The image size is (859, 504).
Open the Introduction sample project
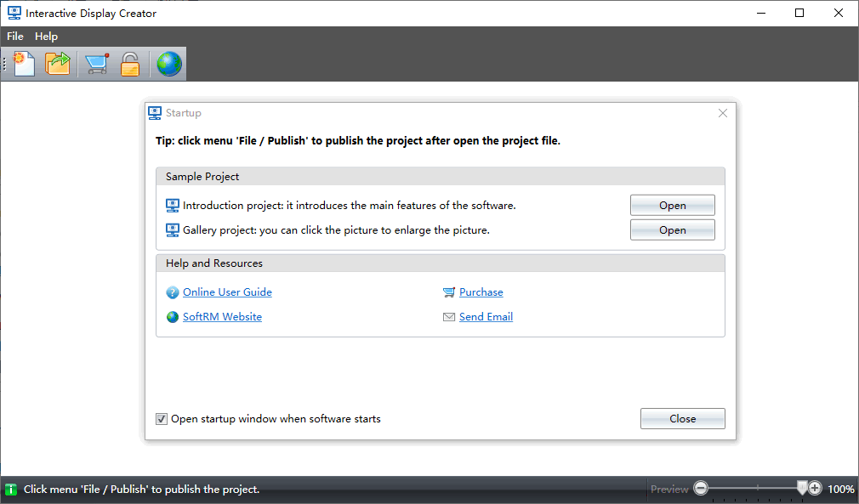point(672,206)
